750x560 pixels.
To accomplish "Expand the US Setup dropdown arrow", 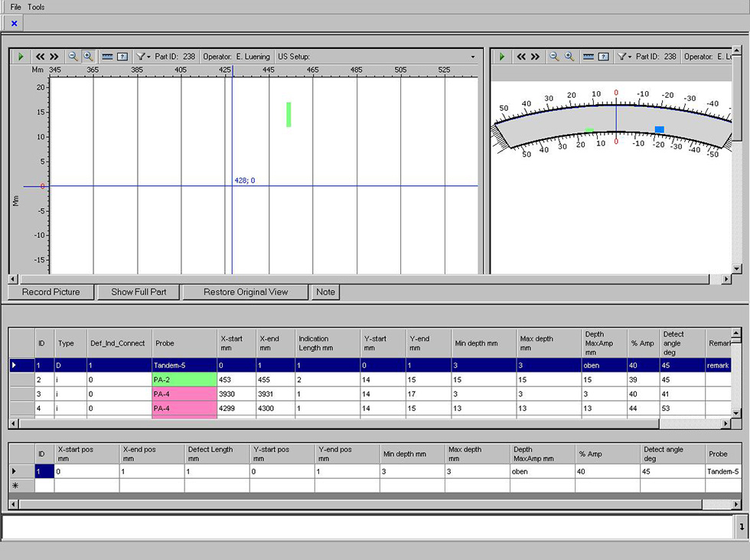I will [x=472, y=57].
